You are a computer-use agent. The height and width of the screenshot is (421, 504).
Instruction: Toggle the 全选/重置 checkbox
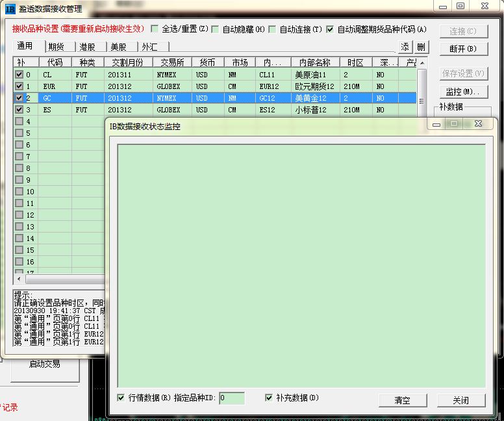point(155,29)
